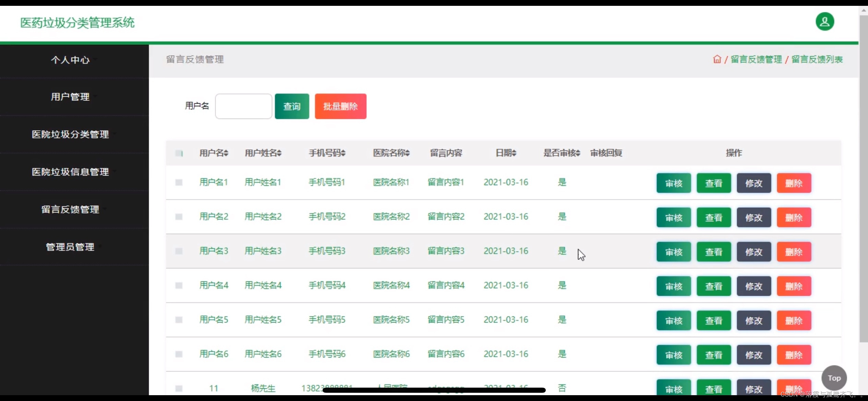Check the row for 用户名3

pos(179,251)
